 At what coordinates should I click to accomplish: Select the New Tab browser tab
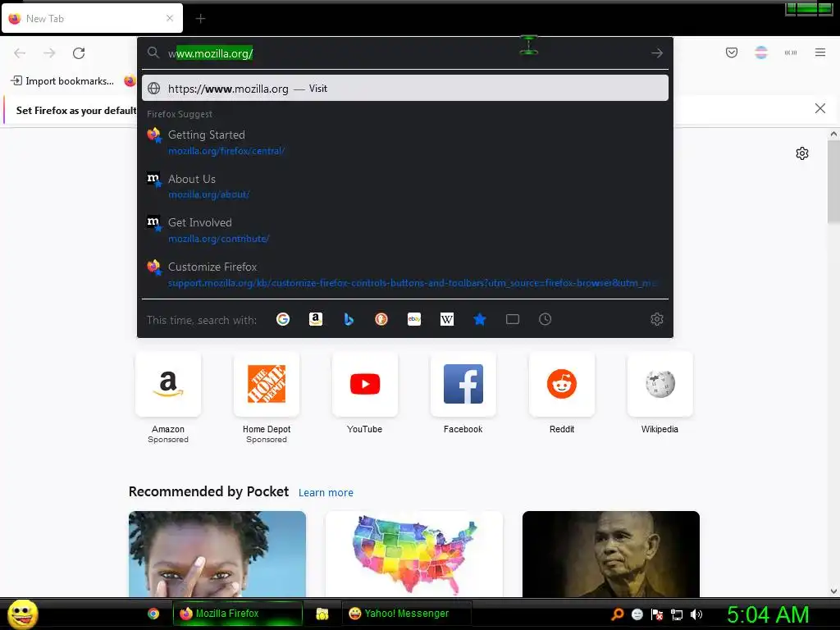pyautogui.click(x=92, y=18)
